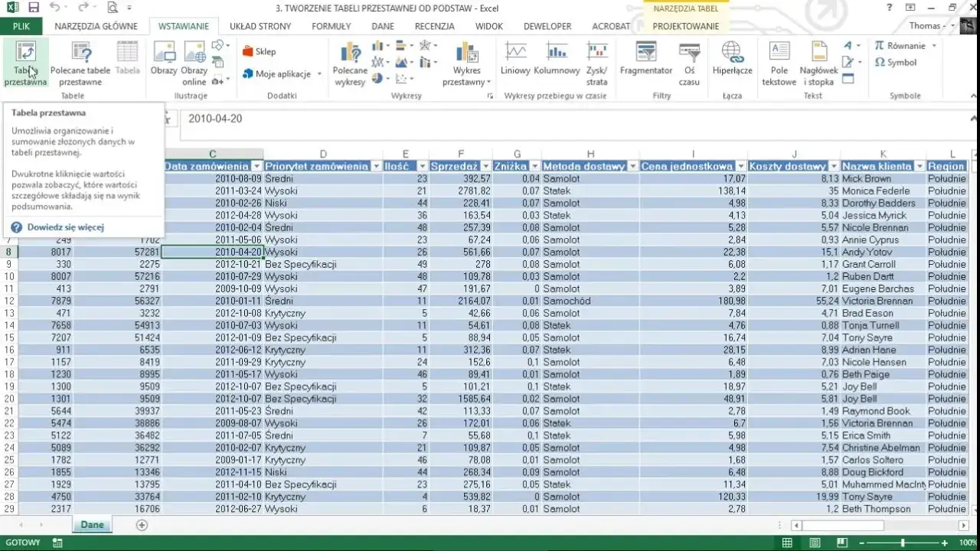Click the formula bar showing 2010-04-20
Screen dimensions: 980x551
click(574, 119)
